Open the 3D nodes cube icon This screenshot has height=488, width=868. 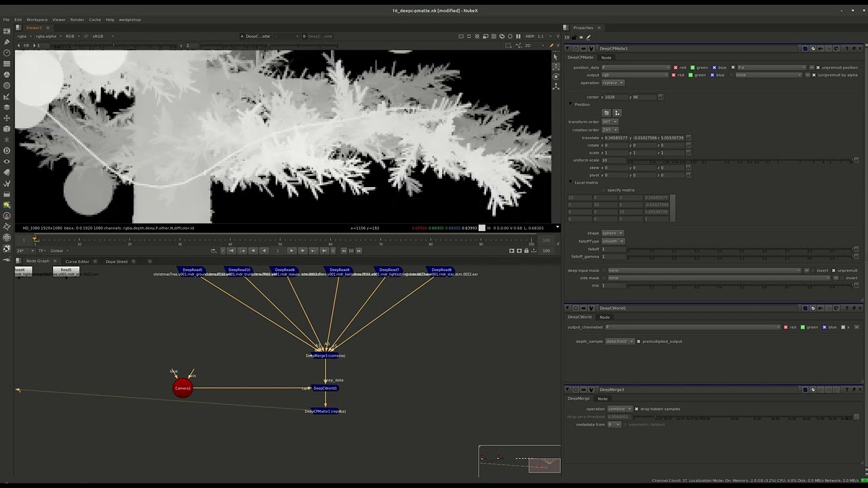7,129
